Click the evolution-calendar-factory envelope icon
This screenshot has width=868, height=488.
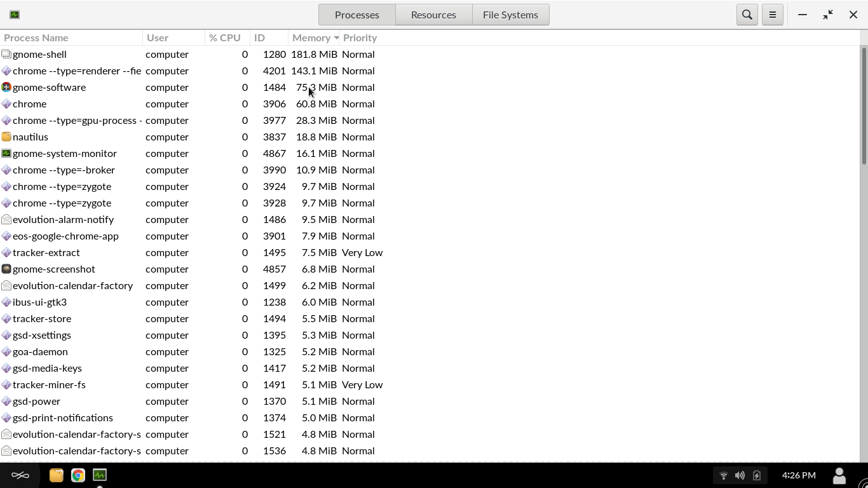pyautogui.click(x=6, y=285)
